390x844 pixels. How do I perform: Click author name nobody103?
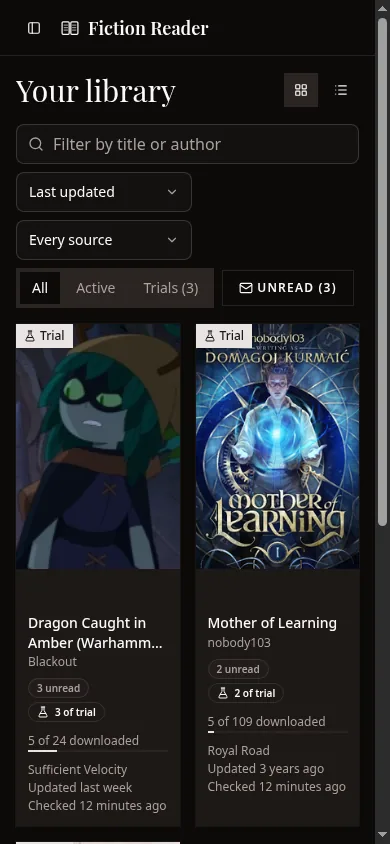coord(239,643)
